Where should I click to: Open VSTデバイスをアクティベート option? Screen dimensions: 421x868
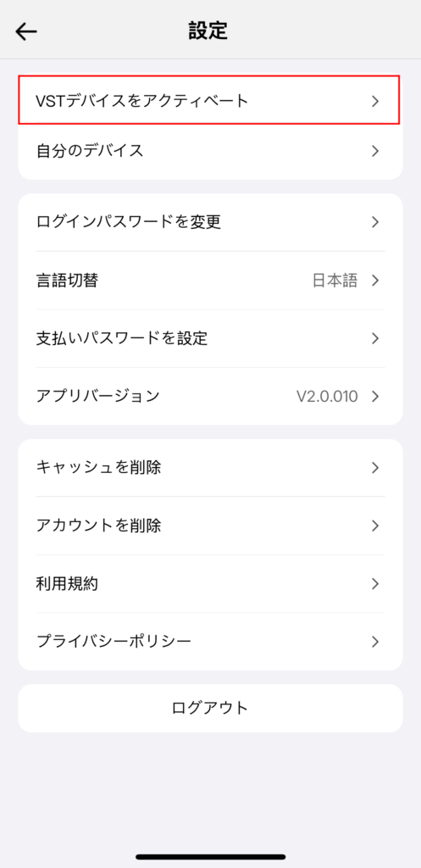click(x=209, y=100)
